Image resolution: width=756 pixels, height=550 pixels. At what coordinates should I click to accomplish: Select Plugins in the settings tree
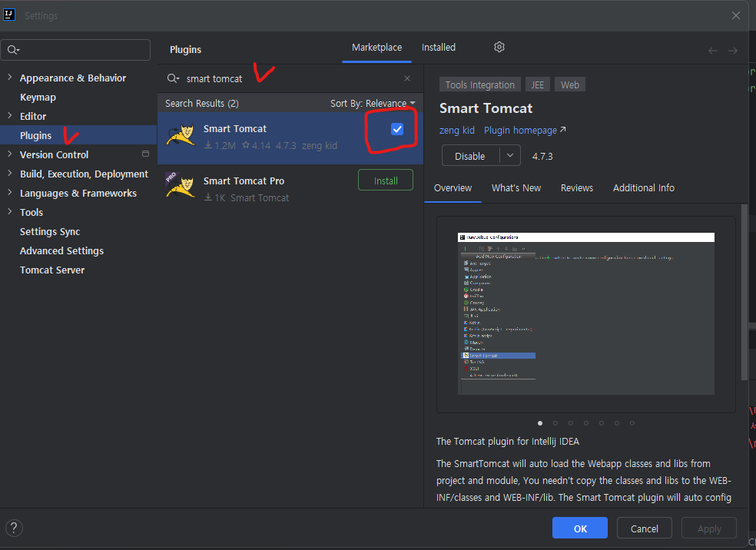coord(78,135)
